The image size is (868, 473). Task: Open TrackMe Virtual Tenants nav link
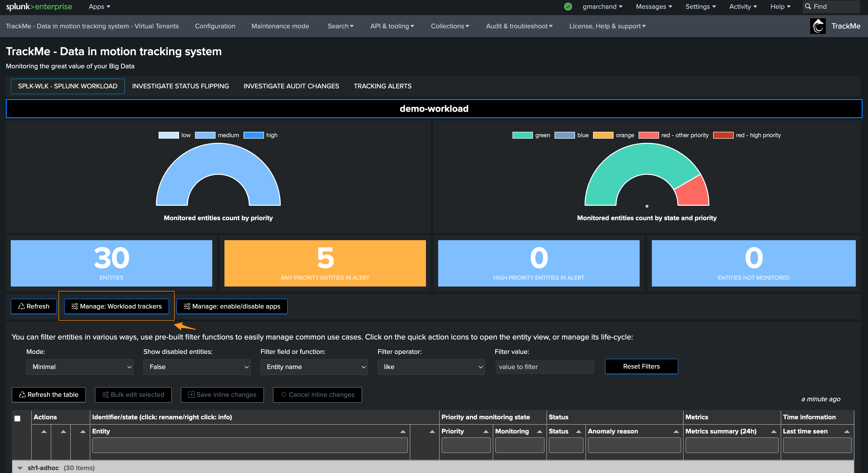[92, 26]
